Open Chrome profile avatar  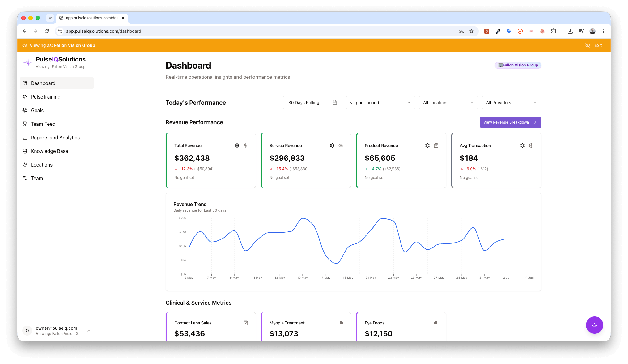592,31
